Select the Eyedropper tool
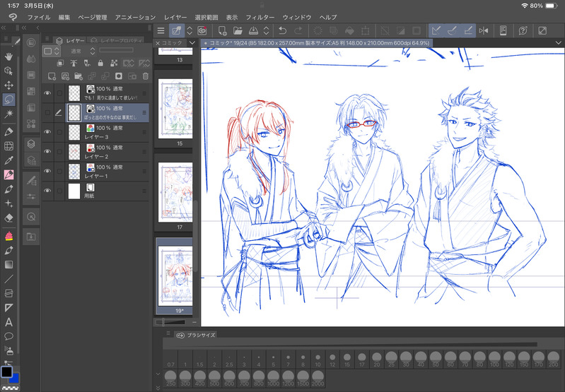The width and height of the screenshot is (565, 392). 8,160
